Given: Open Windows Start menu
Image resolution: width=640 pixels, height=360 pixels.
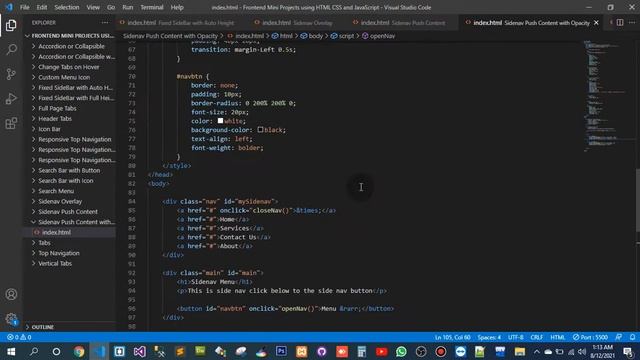Looking at the screenshot, I should (x=11, y=351).
